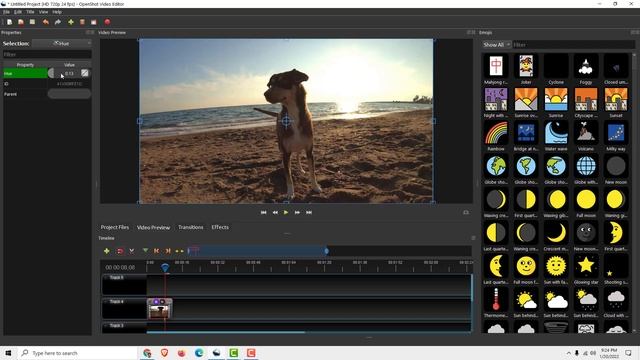
Task: Open the Track 3 menu arrow
Action: coord(106,326)
